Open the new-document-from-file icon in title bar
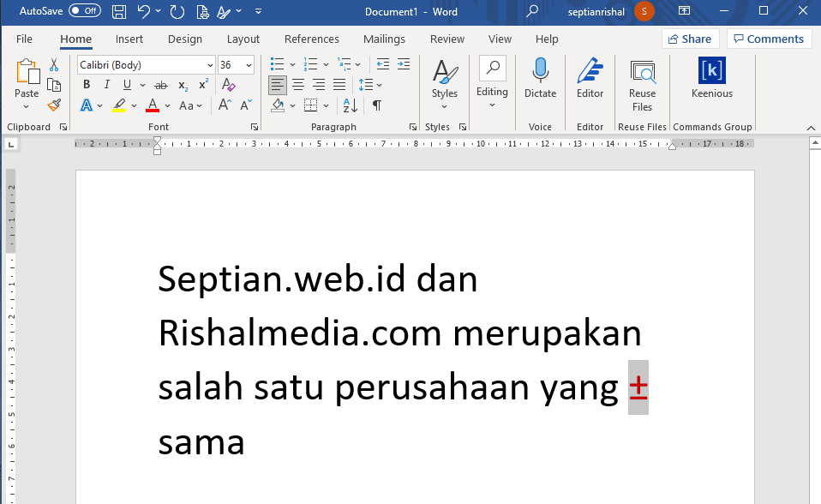 click(202, 11)
